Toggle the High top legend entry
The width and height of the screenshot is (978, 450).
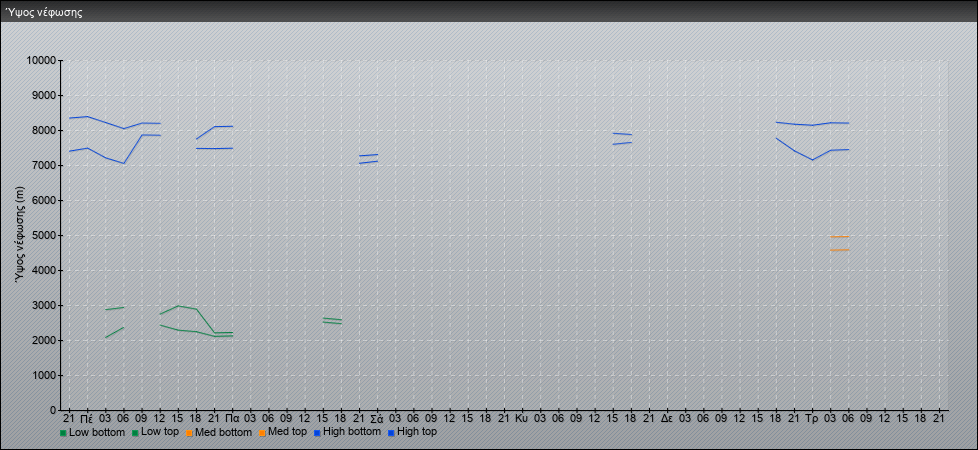pyautogui.click(x=412, y=432)
